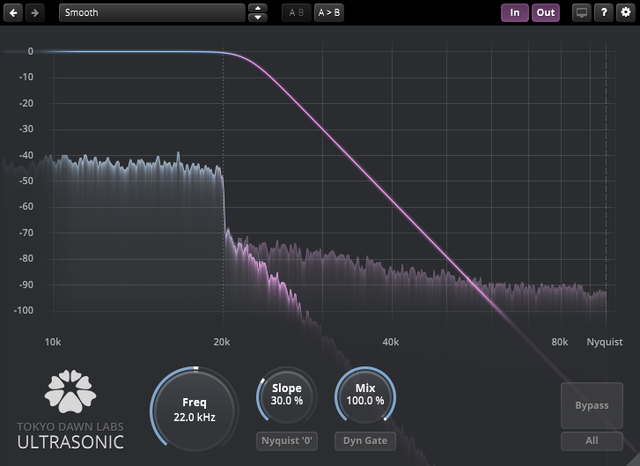
Task: Click the Nyquist axis label
Action: tap(604, 342)
